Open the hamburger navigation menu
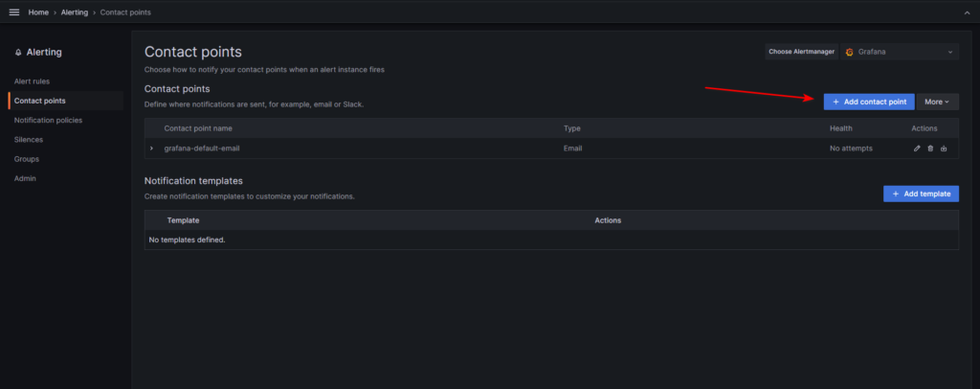Image resolution: width=980 pixels, height=389 pixels. point(13,11)
